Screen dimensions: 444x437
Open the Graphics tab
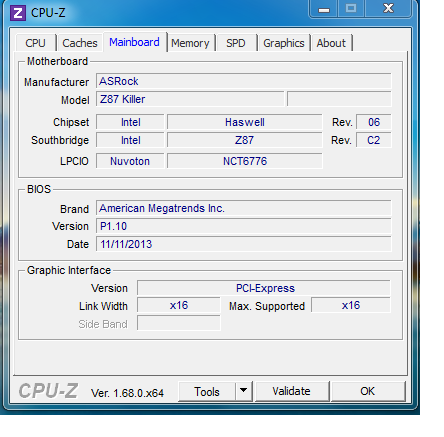click(284, 43)
